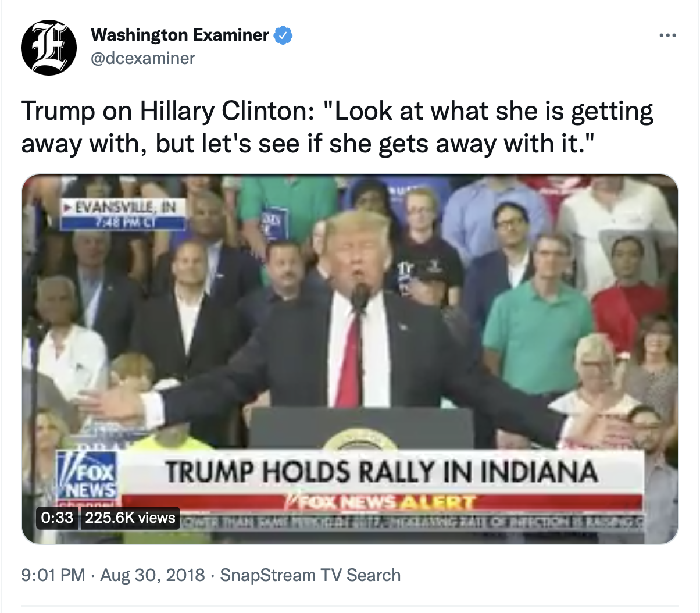The image size is (700, 613).
Task: Click the Fox News logo in video
Action: [x=88, y=475]
